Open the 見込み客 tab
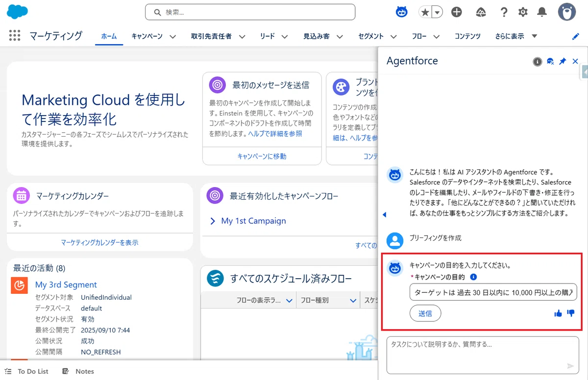The image size is (588, 380). tap(317, 36)
